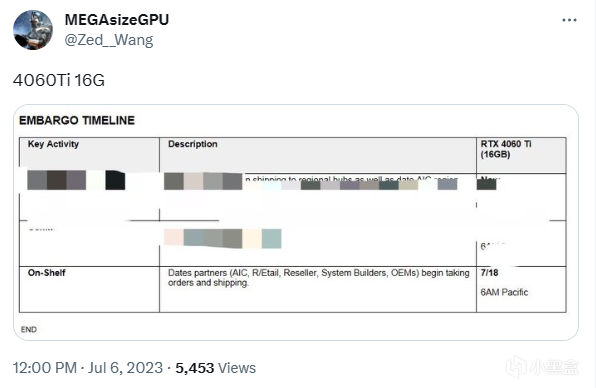Click the EMBARGO TIMELINE heading in the image
The width and height of the screenshot is (596, 388).
pos(77,120)
